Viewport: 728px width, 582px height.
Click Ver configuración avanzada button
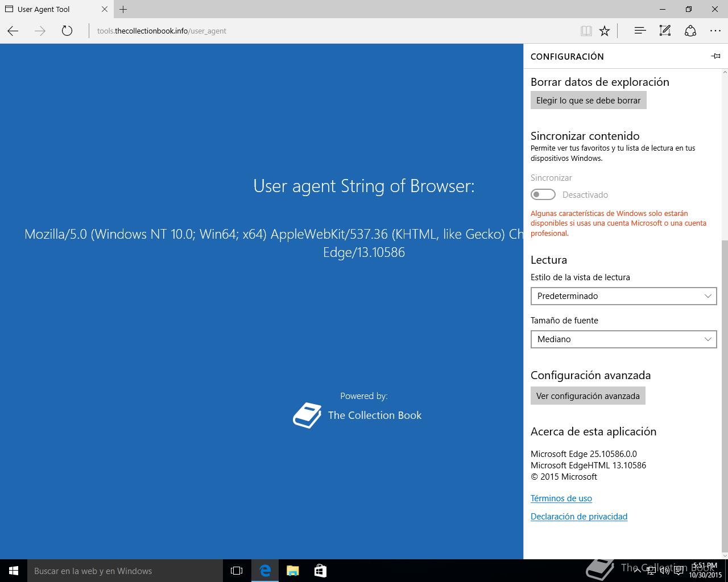click(588, 396)
